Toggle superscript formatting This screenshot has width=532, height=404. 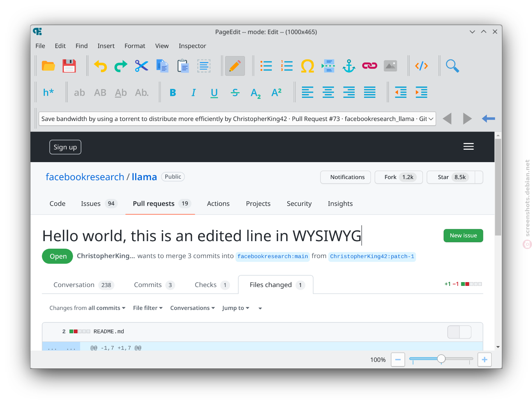(x=277, y=92)
